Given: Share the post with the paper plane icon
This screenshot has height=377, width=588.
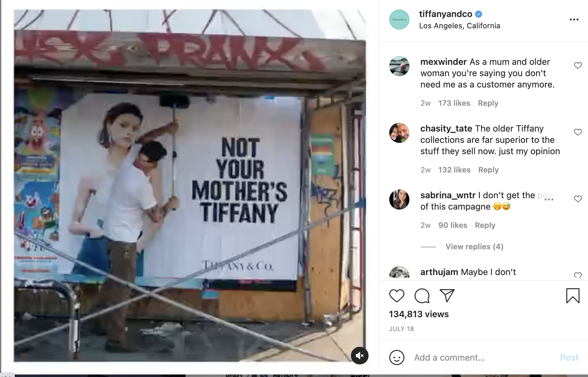Looking at the screenshot, I should (x=447, y=295).
